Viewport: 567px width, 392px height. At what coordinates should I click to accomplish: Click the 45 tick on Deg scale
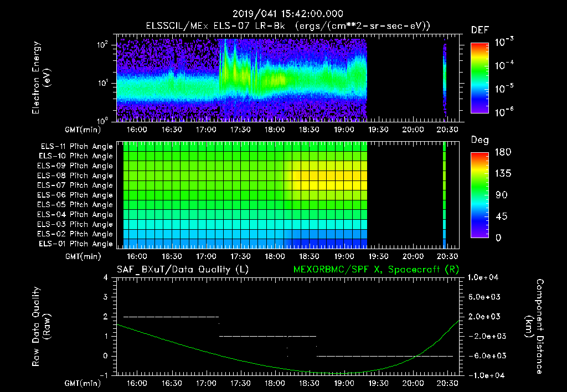pos(502,216)
